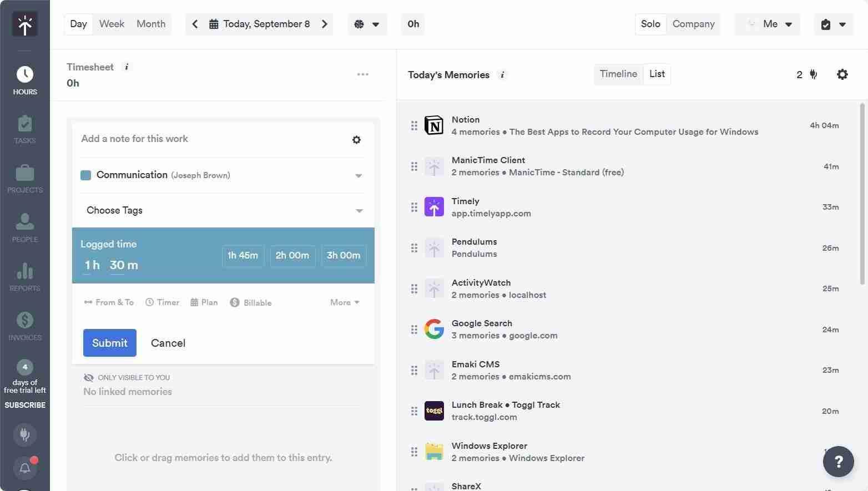Screen dimensions: 868x491
Task: Show Today's Memories info icon
Action: [x=502, y=75]
